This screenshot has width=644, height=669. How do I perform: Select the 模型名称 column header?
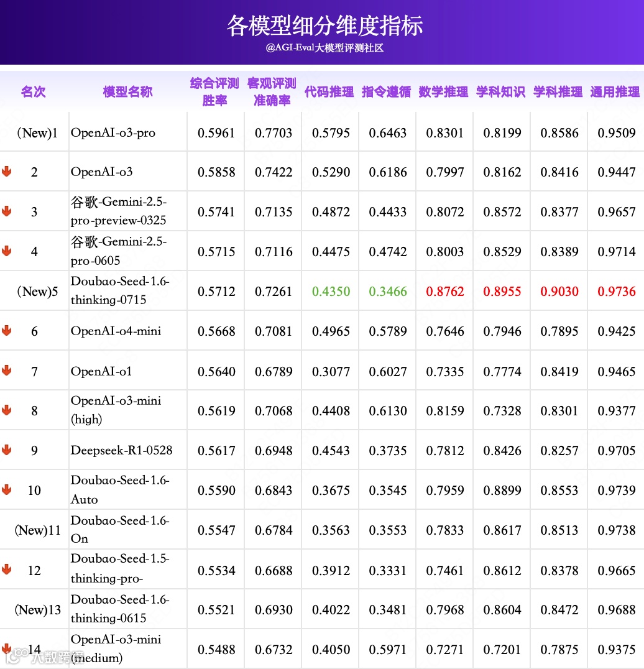pos(127,91)
